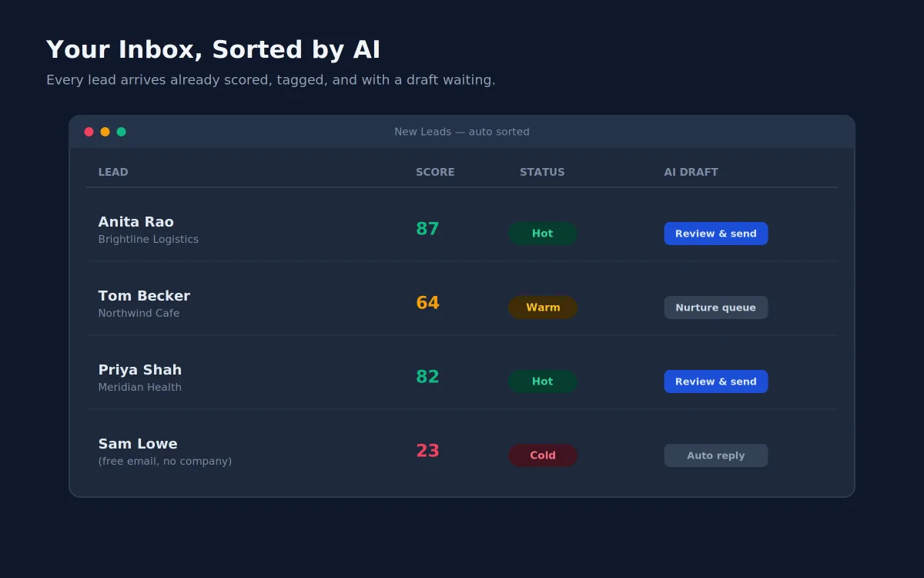The width and height of the screenshot is (924, 578).
Task: Click company Brightline Logistics
Action: click(149, 240)
